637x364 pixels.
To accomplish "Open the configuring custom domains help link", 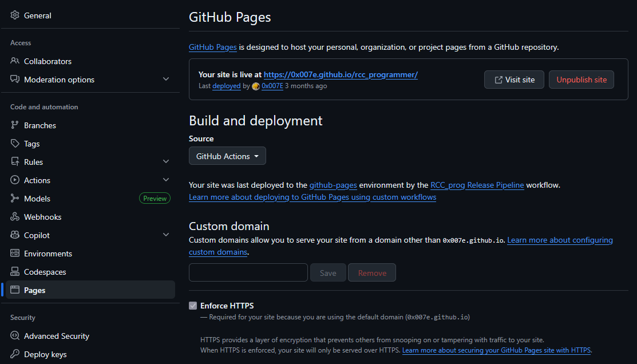I will pos(560,240).
